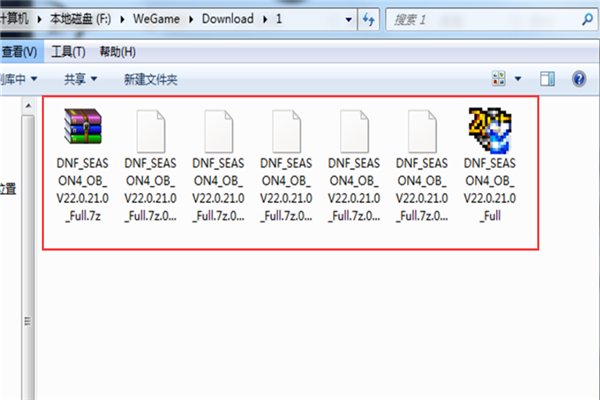Select the file name DNF_SEASON4_OB_V22.0.21.0_Full.7z
This screenshot has height=400, width=600.
(x=83, y=189)
